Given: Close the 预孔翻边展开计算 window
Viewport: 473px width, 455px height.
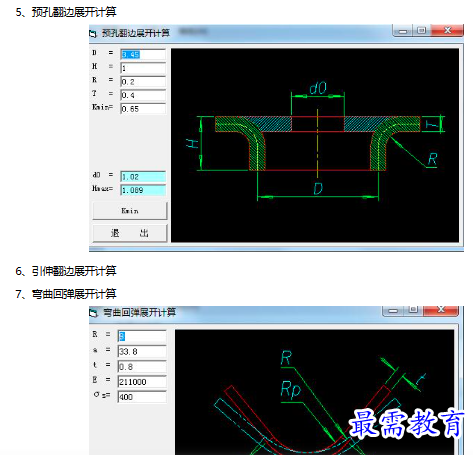Looking at the screenshot, I should (x=447, y=31).
